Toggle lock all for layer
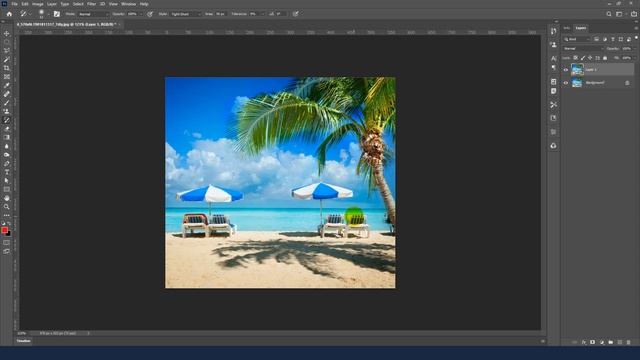The height and width of the screenshot is (360, 640). (605, 58)
